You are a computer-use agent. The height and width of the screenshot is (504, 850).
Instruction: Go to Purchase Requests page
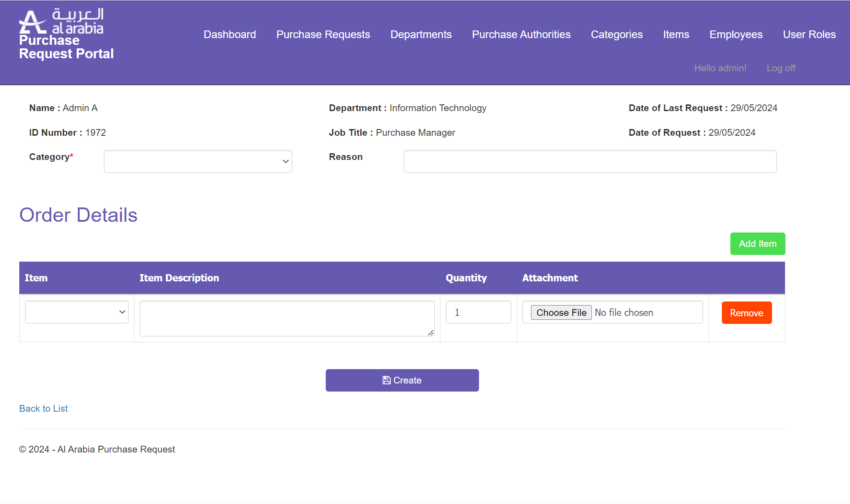click(323, 34)
